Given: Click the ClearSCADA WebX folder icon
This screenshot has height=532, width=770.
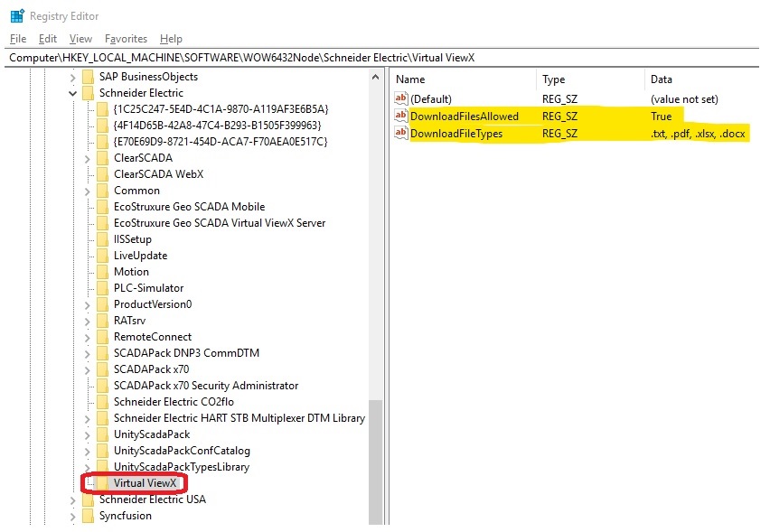Looking at the screenshot, I should (103, 174).
